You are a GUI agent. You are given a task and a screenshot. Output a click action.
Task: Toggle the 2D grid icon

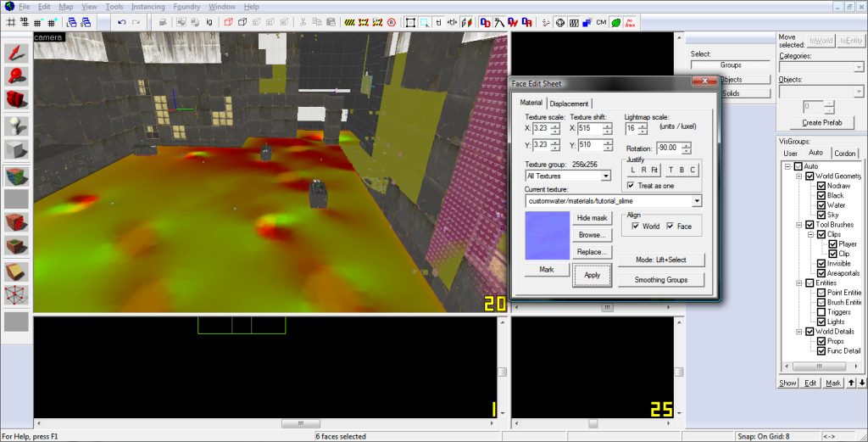[10, 23]
